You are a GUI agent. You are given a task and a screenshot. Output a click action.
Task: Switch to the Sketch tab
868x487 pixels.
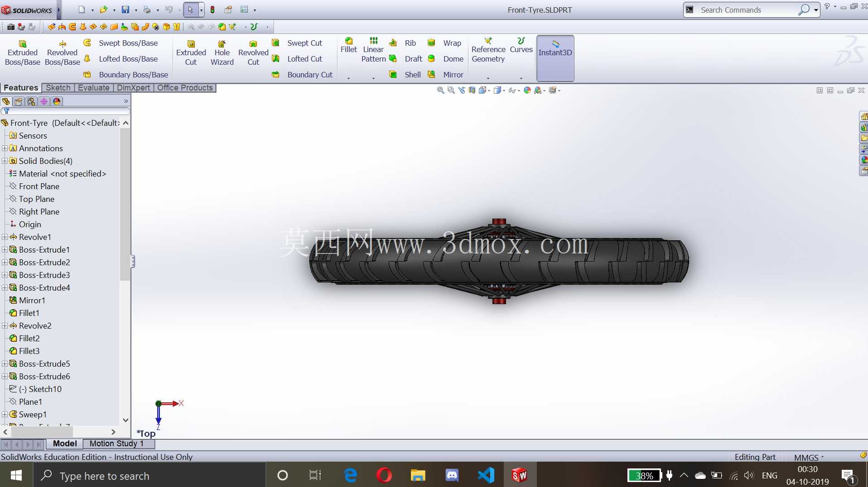click(58, 88)
